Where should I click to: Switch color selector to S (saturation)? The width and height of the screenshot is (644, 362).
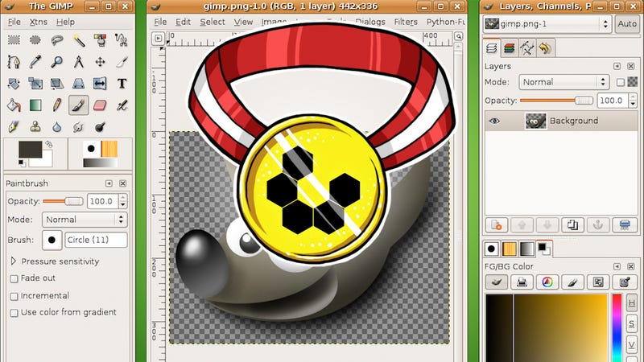pyautogui.click(x=632, y=324)
